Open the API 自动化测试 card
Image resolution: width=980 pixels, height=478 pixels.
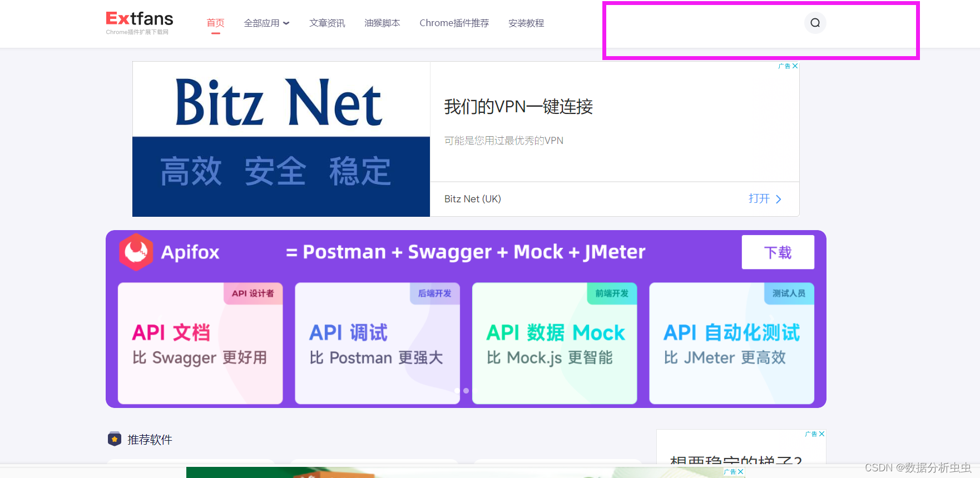tap(732, 343)
